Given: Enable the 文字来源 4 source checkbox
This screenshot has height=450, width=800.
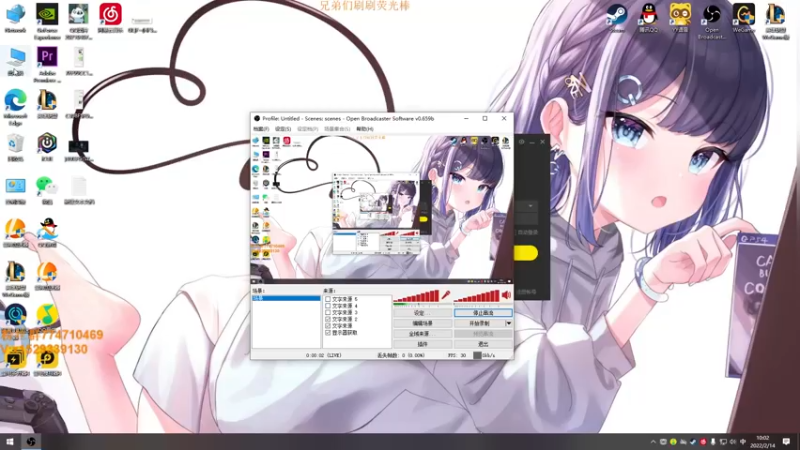Looking at the screenshot, I should pyautogui.click(x=328, y=306).
